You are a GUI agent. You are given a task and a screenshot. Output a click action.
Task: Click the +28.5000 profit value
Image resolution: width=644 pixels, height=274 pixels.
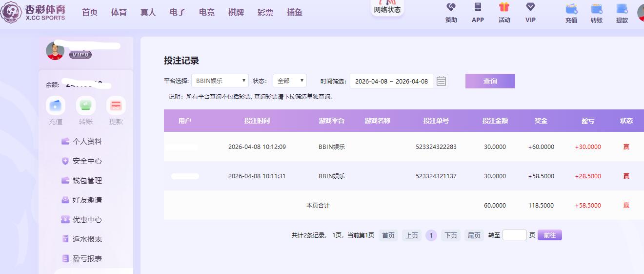(588, 176)
